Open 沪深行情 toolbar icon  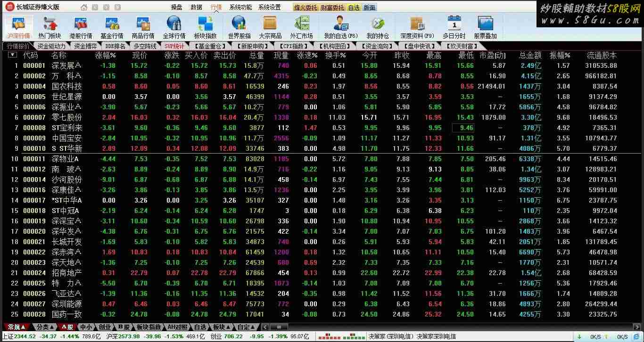pos(18,27)
